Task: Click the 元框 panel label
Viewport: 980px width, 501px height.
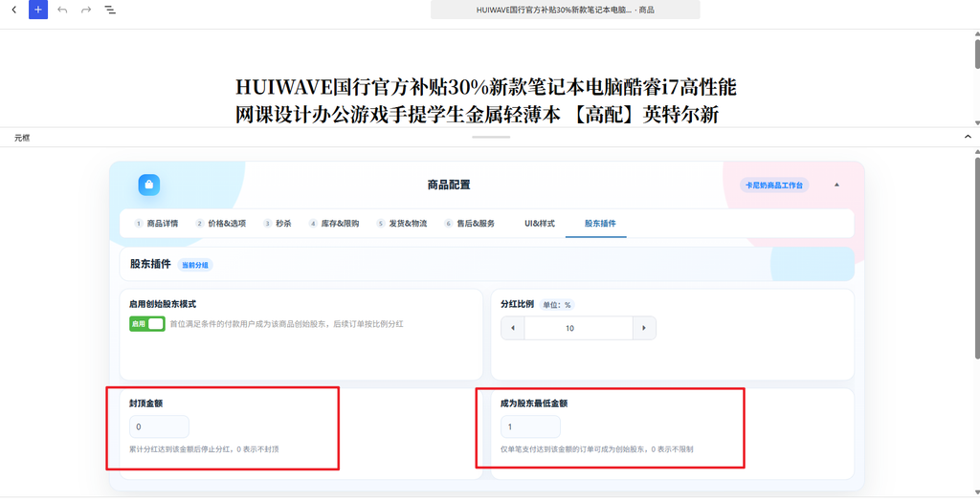Action: 22,138
